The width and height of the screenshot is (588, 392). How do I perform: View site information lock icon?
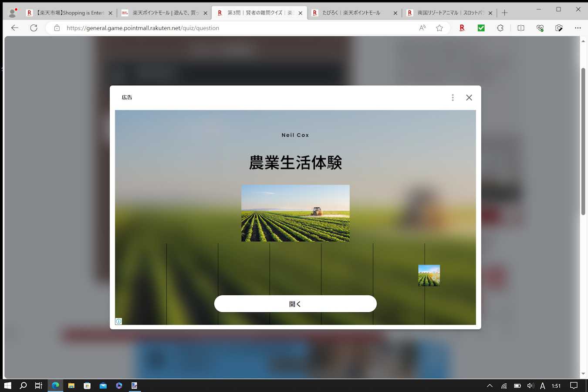(x=57, y=28)
